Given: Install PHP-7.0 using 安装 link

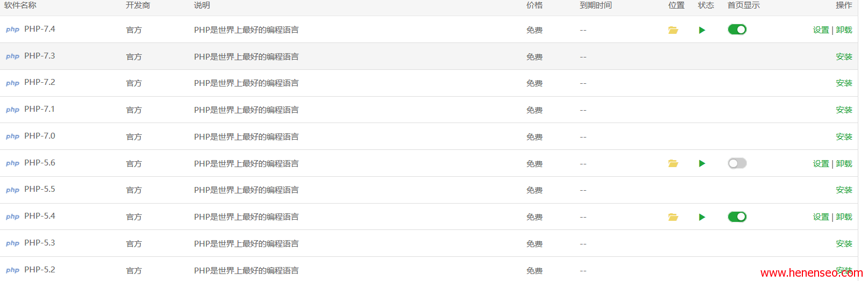Looking at the screenshot, I should 844,137.
